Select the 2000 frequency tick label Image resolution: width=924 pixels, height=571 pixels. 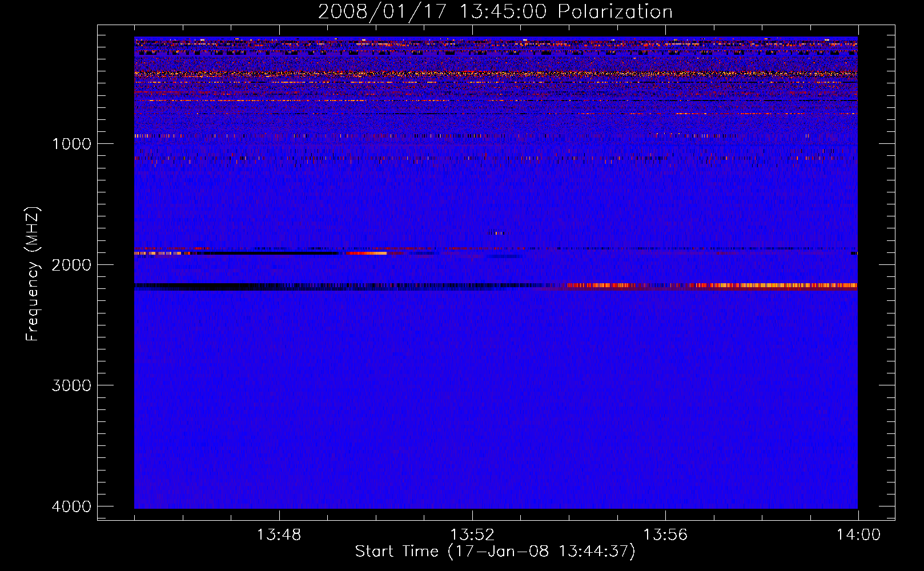click(71, 265)
